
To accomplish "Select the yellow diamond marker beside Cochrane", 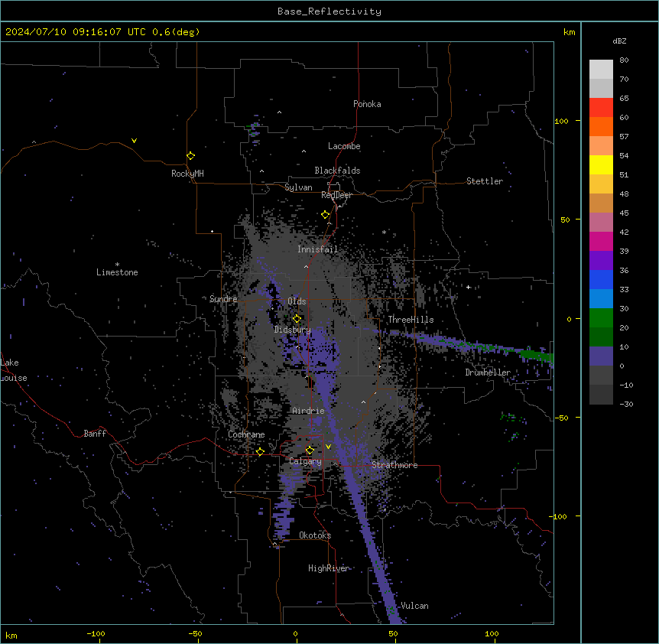I will coord(260,451).
